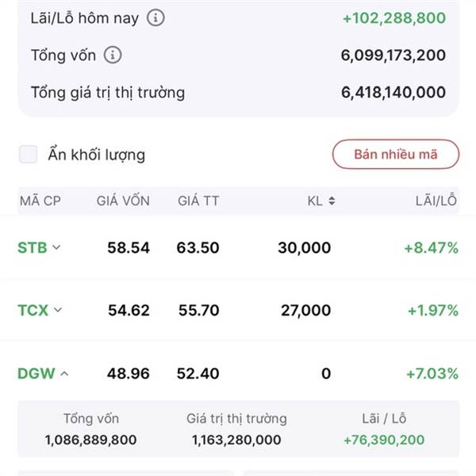Click info icon next to Lãi/Lỗ hôm nay

[x=156, y=17]
